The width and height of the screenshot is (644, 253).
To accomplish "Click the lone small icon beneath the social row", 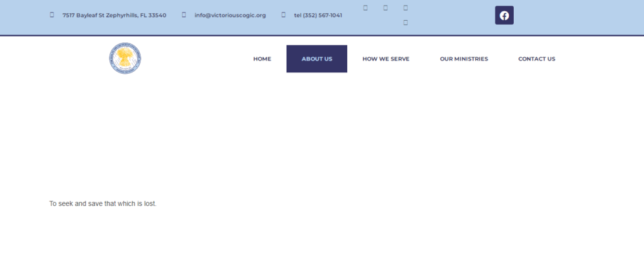I will 406,22.
